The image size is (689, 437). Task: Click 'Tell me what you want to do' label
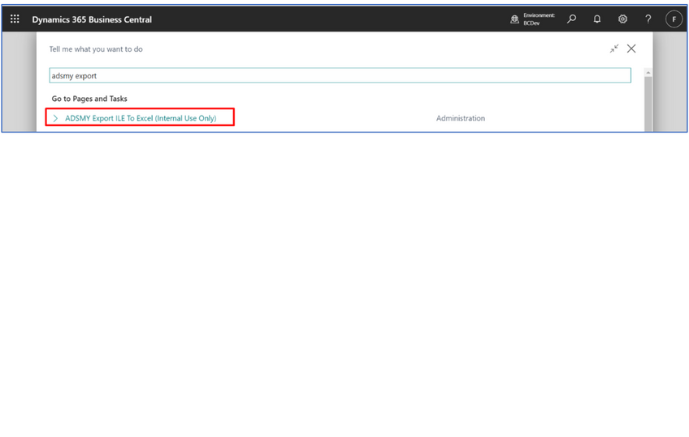point(96,49)
